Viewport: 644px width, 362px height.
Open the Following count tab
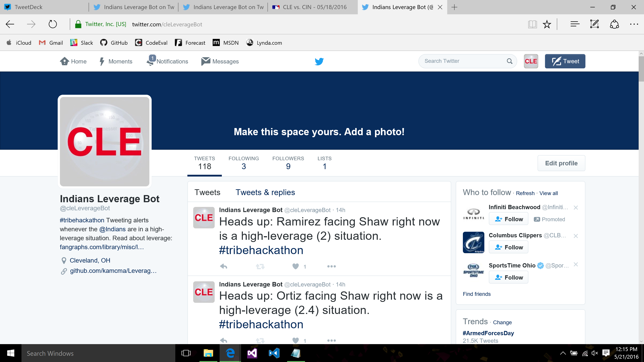point(244,163)
